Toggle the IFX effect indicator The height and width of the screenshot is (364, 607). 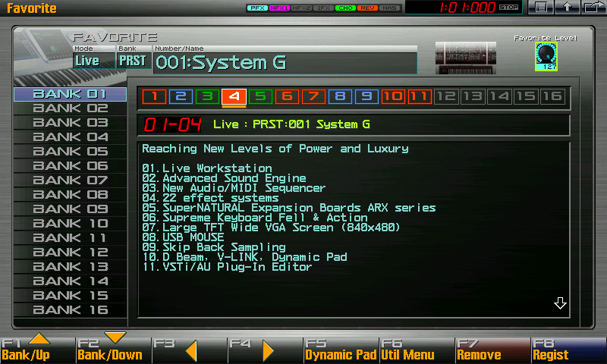point(323,8)
